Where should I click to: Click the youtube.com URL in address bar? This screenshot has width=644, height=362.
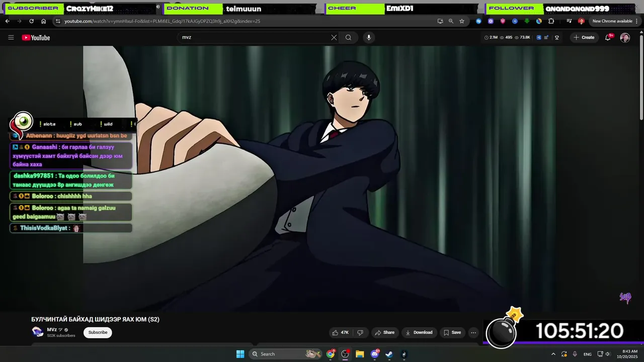coord(162,21)
